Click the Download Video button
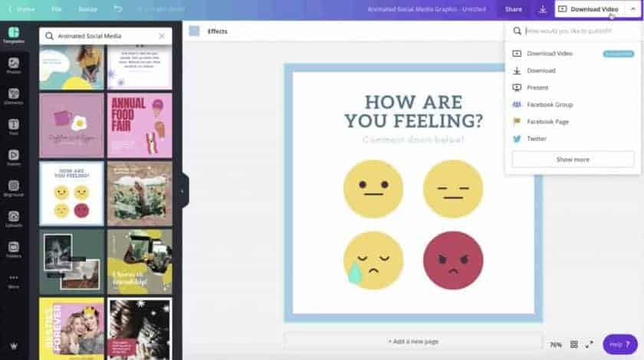 click(590, 9)
